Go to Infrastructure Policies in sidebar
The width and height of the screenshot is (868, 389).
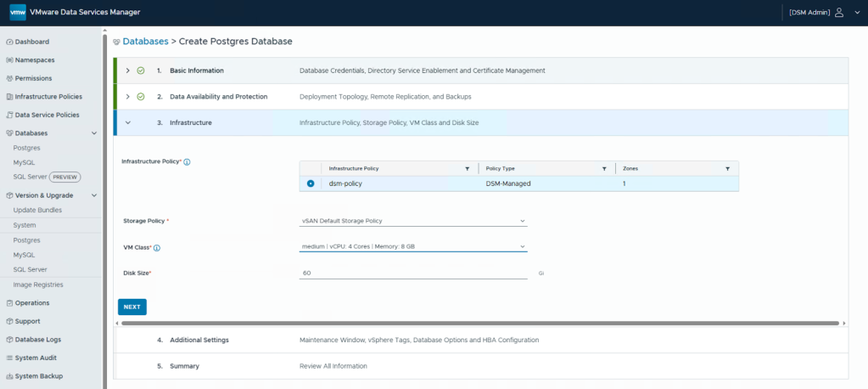tap(48, 97)
